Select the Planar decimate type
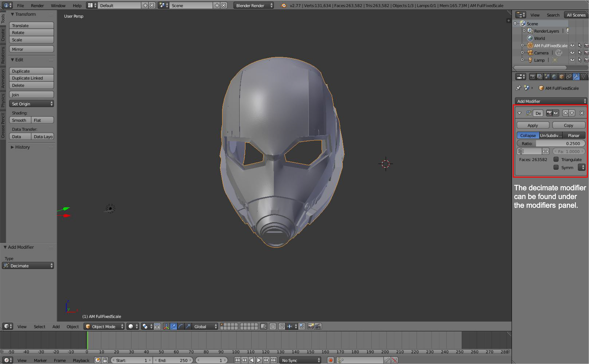 pos(574,135)
